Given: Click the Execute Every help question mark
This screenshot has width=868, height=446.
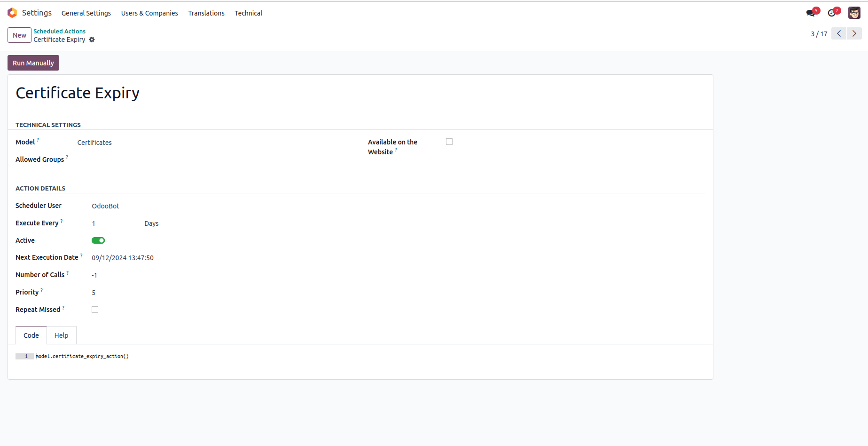Looking at the screenshot, I should (62, 221).
